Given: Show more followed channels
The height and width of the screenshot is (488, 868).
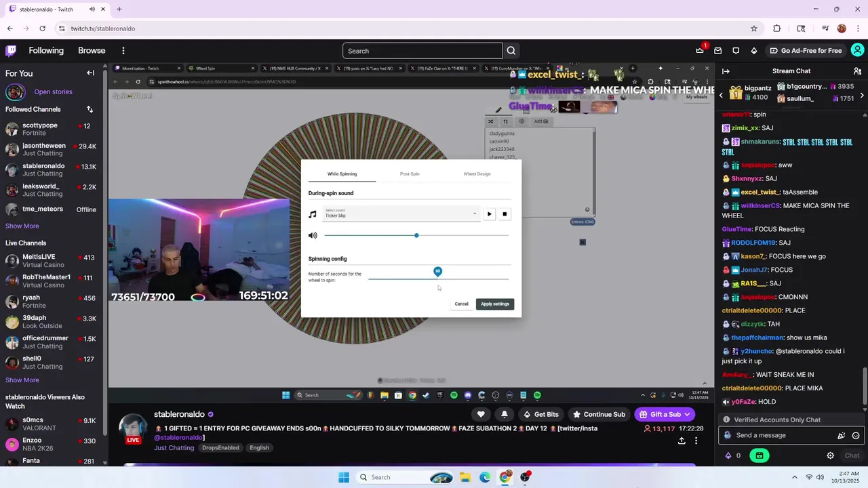Looking at the screenshot, I should click(22, 226).
